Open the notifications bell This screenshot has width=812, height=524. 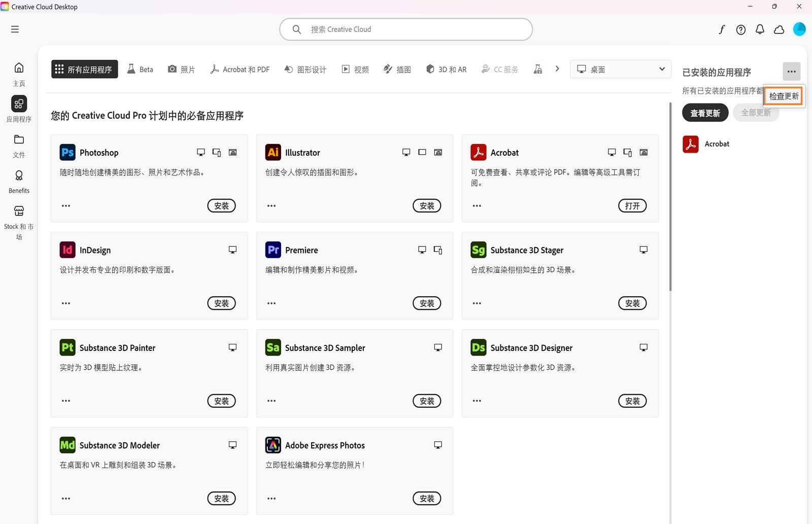click(760, 29)
